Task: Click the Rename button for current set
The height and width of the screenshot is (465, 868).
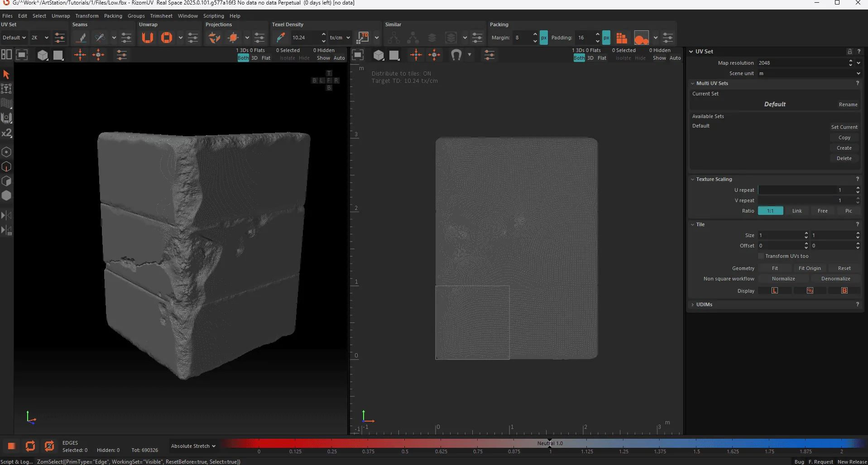Action: (848, 104)
